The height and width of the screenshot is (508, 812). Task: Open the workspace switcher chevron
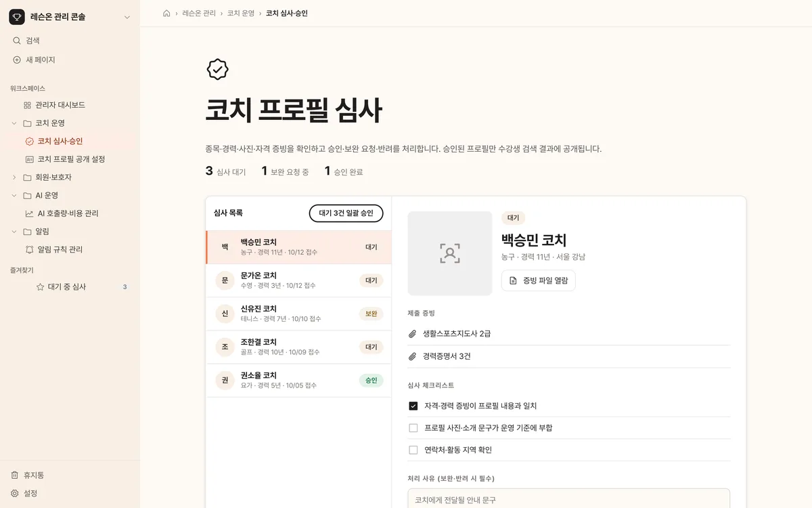127,17
